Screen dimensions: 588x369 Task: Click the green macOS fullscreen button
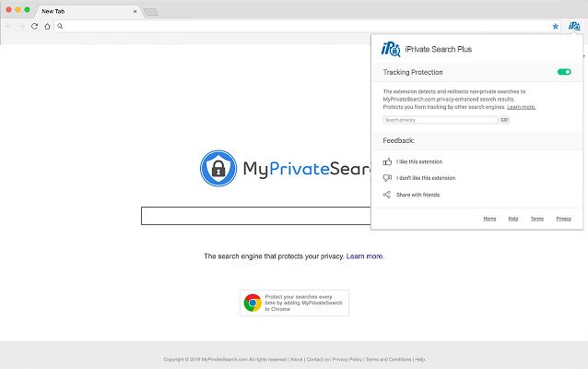(27, 10)
